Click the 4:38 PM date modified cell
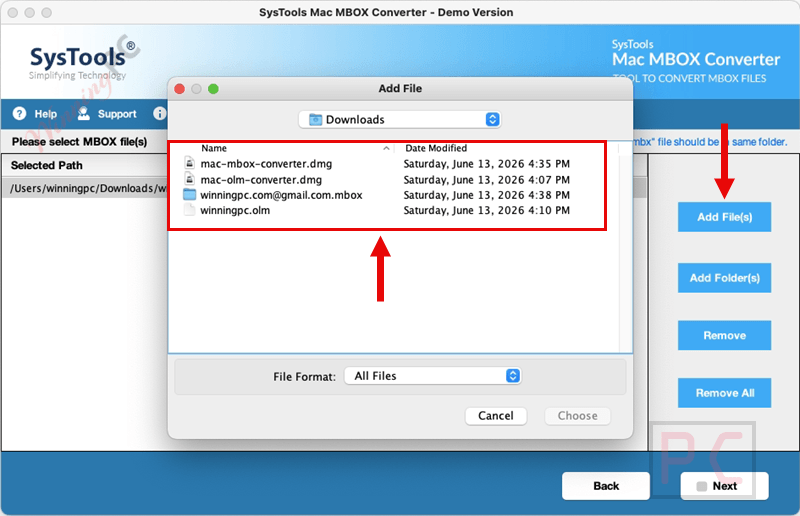Viewport: 800px width, 516px height. tap(486, 195)
